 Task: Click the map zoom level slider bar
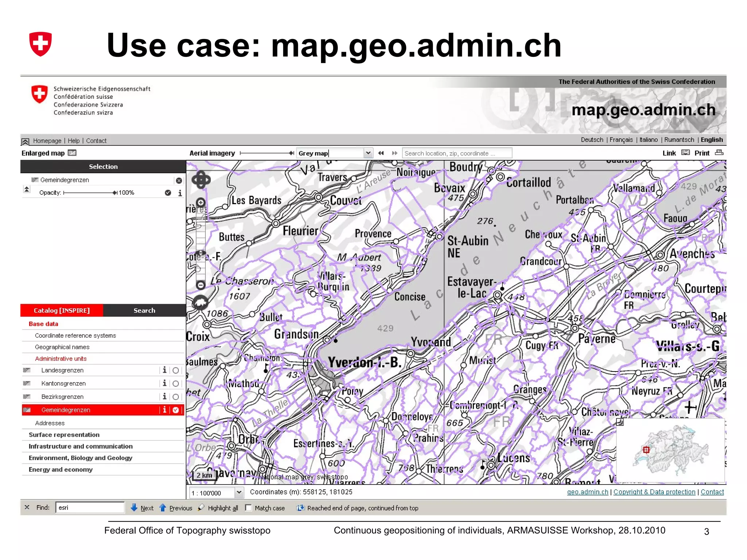pyautogui.click(x=201, y=244)
